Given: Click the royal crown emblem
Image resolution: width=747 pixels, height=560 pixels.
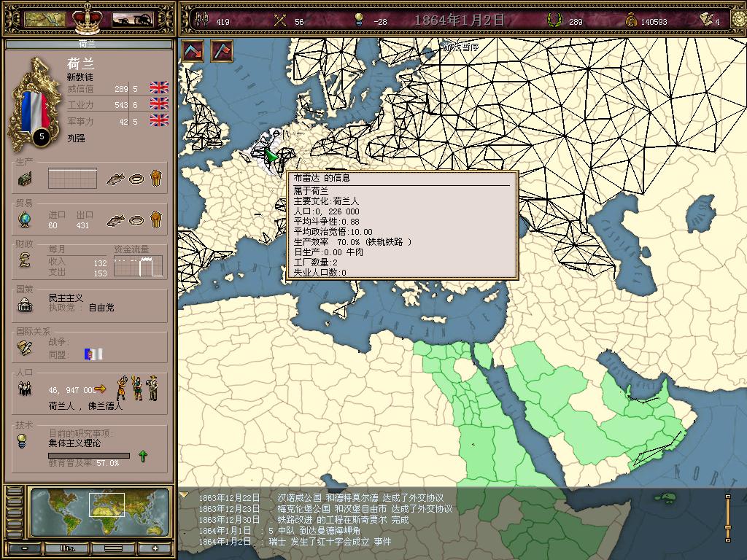Looking at the screenshot, I should pyautogui.click(x=88, y=17).
